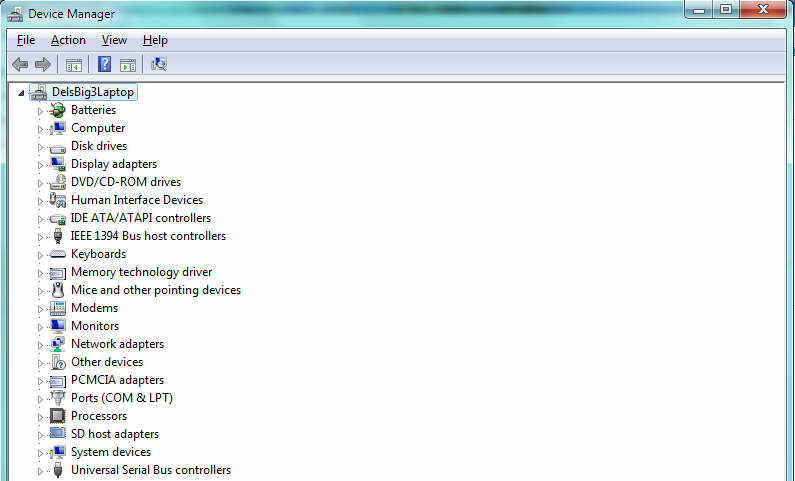Select the Mice and other pointing devices label
795x481 pixels.
pos(156,290)
